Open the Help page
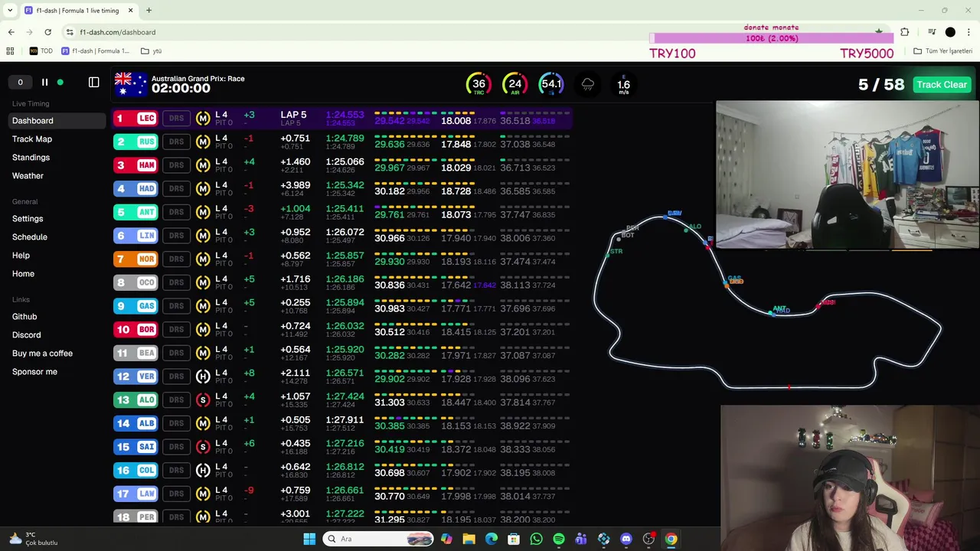980x551 pixels. click(21, 256)
